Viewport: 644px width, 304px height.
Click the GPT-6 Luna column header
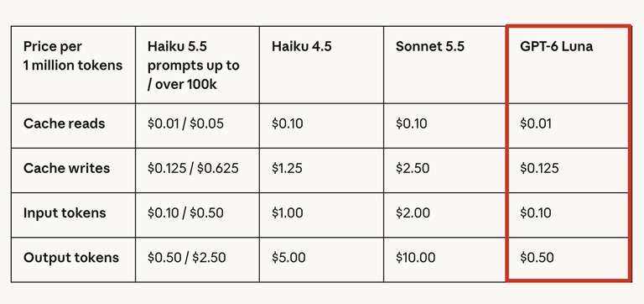click(x=556, y=46)
